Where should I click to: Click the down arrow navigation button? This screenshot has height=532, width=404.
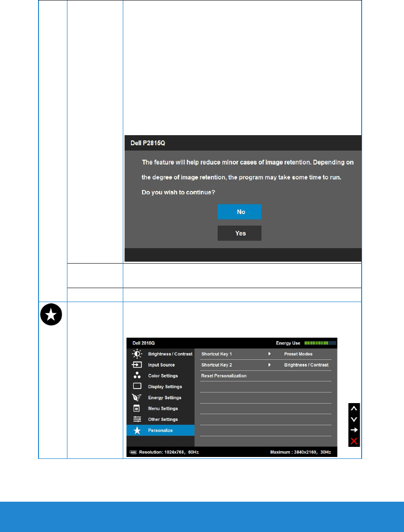pyautogui.click(x=354, y=419)
